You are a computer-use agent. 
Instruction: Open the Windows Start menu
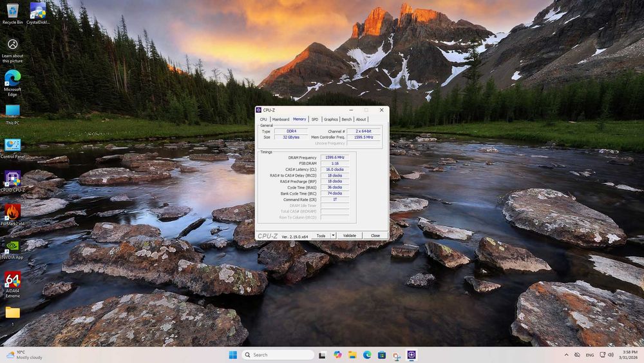pyautogui.click(x=233, y=355)
